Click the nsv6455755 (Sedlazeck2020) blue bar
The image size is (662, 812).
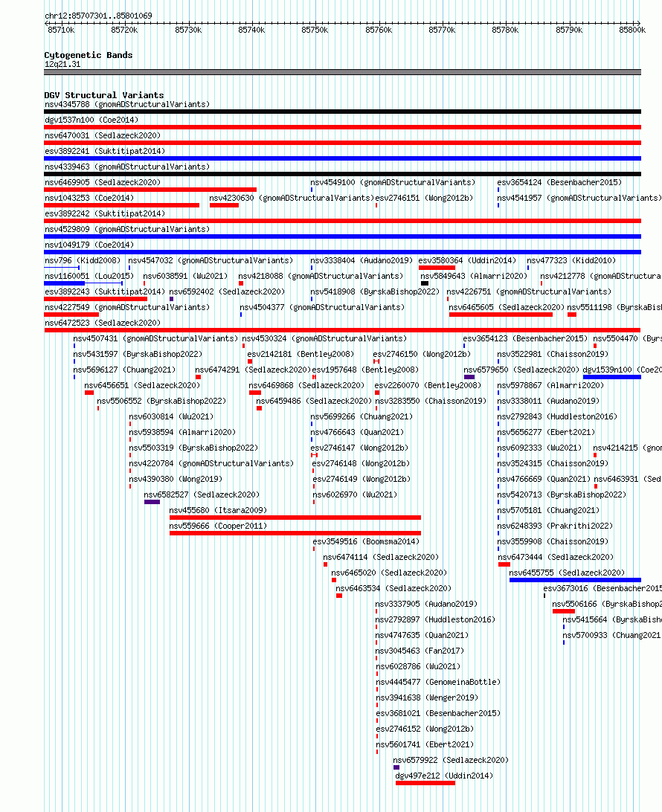point(575,580)
